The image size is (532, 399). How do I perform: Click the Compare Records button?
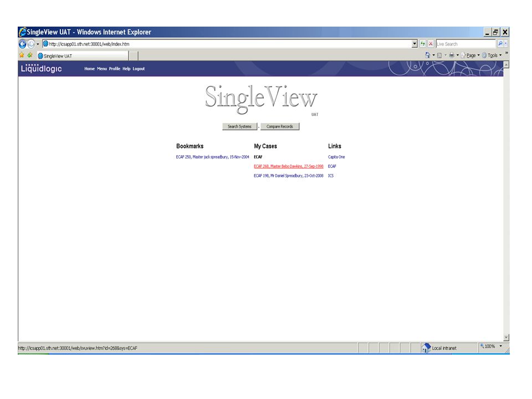click(x=280, y=126)
